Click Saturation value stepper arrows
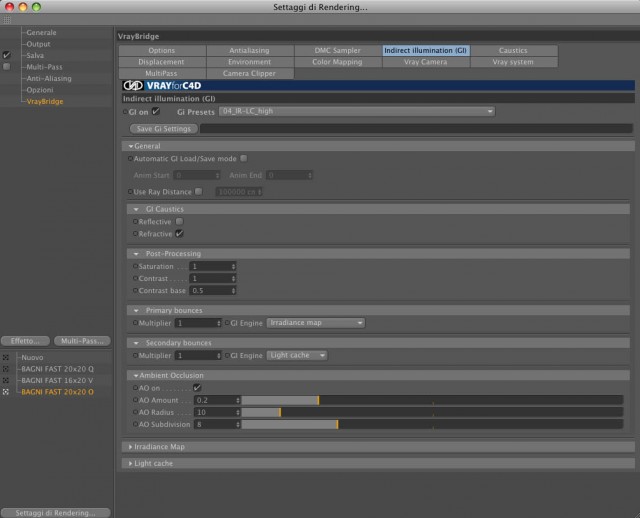This screenshot has height=518, width=640. pyautogui.click(x=233, y=267)
